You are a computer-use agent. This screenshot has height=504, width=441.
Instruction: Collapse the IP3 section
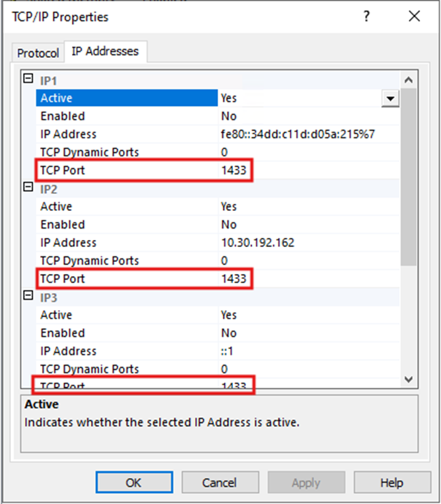[x=29, y=296]
